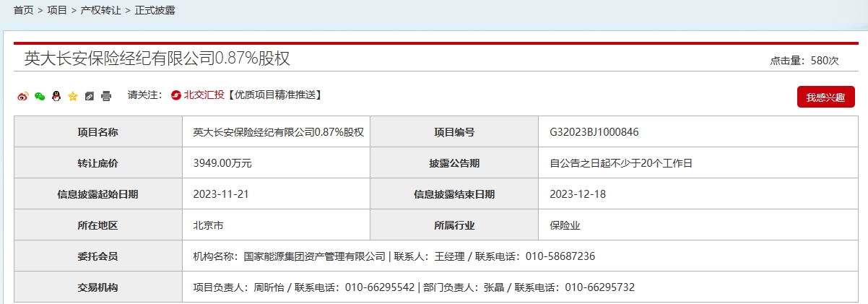Select the project number G32023BJ1000846

pyautogui.click(x=594, y=132)
